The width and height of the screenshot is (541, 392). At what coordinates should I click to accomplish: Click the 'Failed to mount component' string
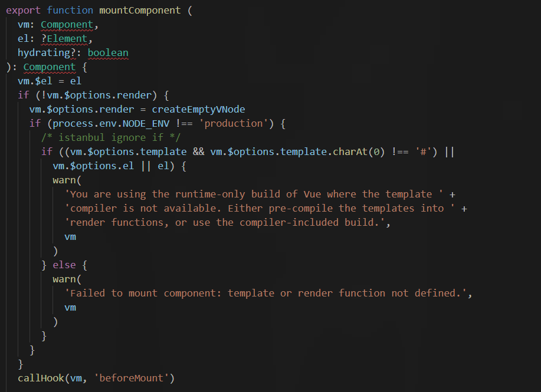point(265,293)
